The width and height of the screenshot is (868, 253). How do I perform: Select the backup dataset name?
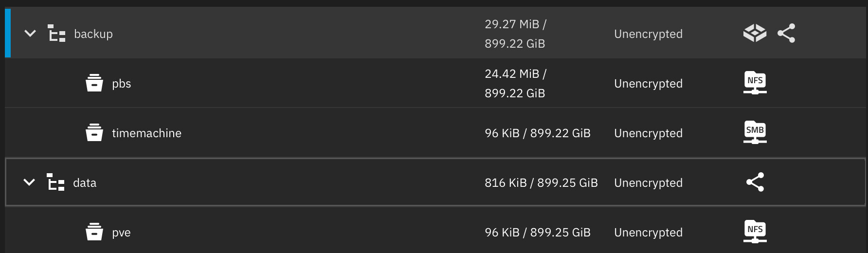[x=93, y=34]
